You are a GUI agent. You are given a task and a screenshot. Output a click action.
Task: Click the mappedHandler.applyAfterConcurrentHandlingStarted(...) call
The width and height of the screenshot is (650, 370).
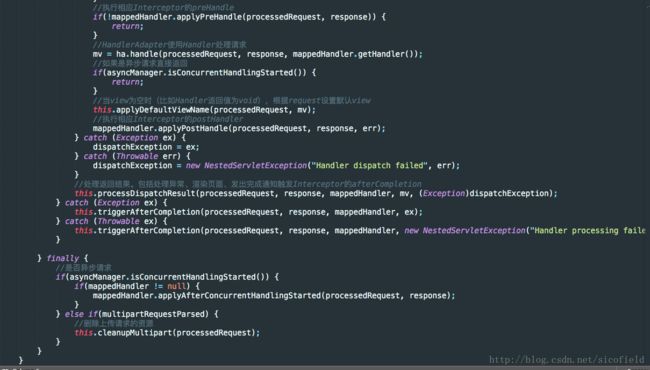tap(274, 296)
